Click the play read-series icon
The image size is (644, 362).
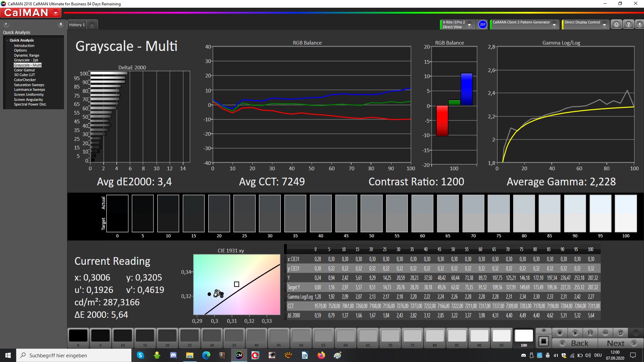tap(575, 333)
